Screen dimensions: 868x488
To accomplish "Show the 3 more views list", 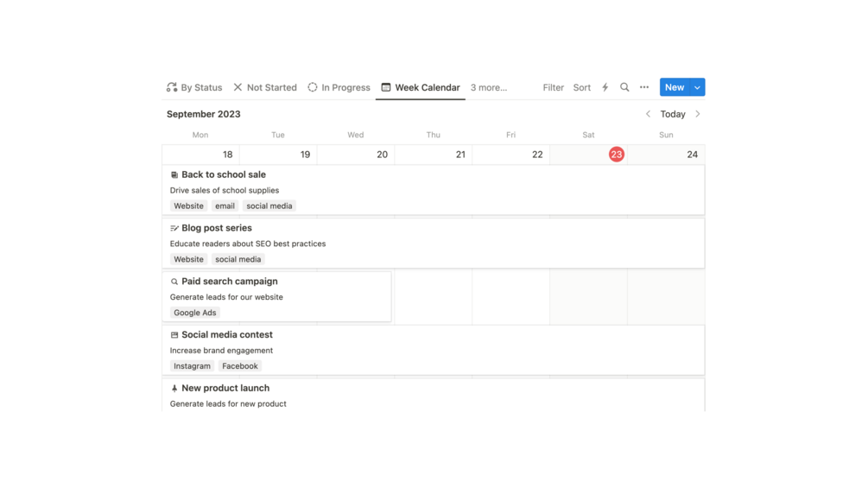I will (489, 87).
